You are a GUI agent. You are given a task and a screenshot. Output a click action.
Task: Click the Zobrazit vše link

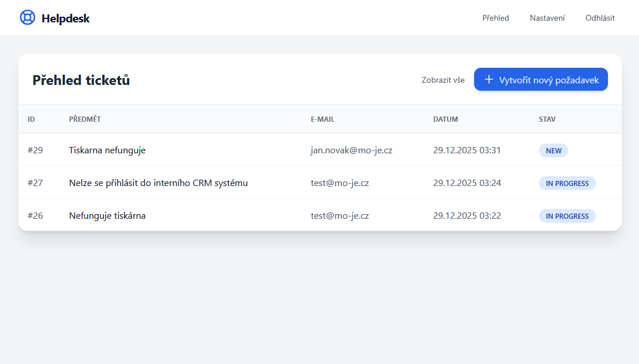tap(443, 80)
